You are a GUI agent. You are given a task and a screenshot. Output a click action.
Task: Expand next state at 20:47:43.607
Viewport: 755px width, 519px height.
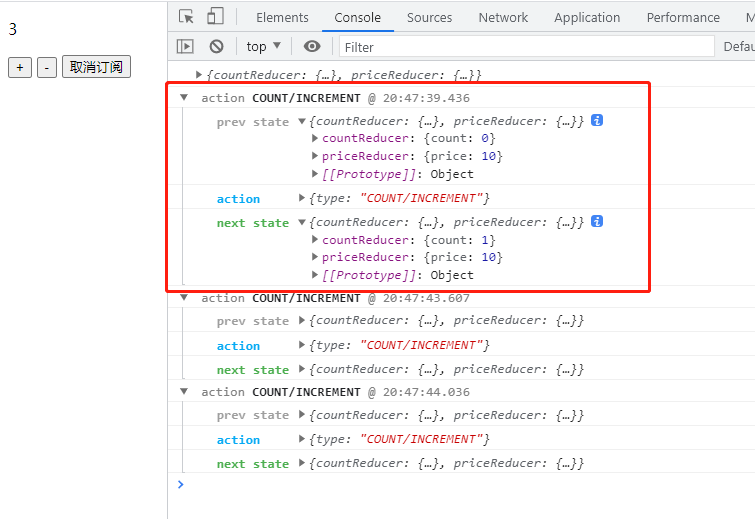(301, 368)
